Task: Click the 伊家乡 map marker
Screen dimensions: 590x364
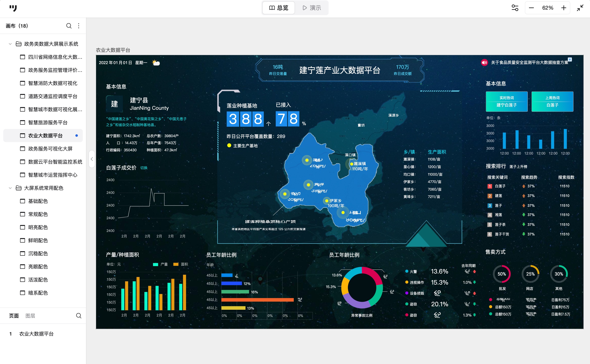Action: pos(327,201)
